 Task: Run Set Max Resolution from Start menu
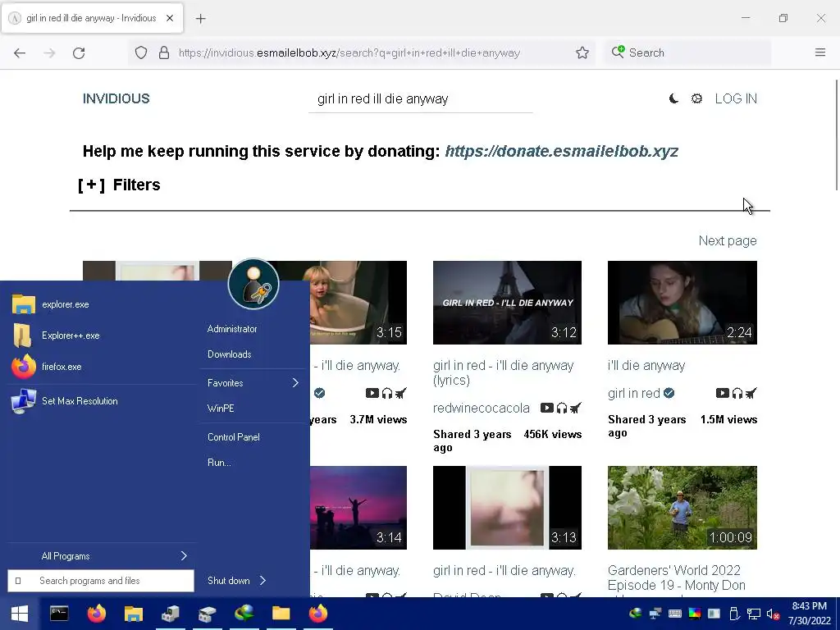[102, 401]
